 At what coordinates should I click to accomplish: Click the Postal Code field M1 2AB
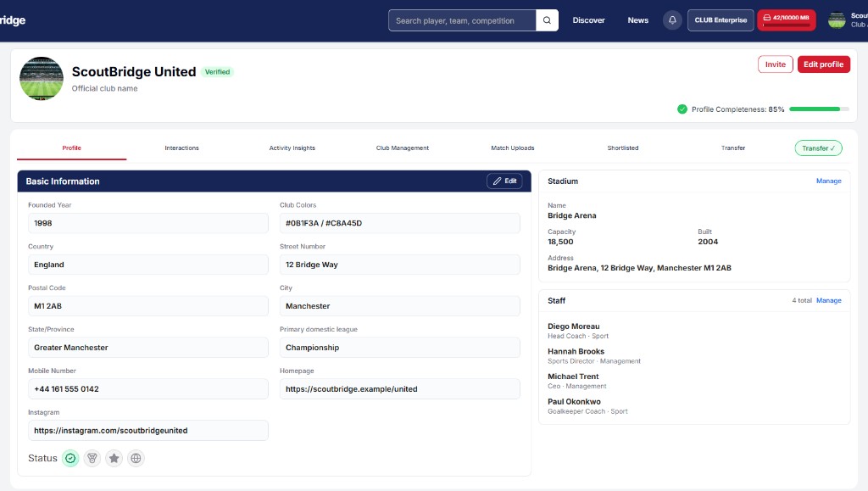click(148, 306)
